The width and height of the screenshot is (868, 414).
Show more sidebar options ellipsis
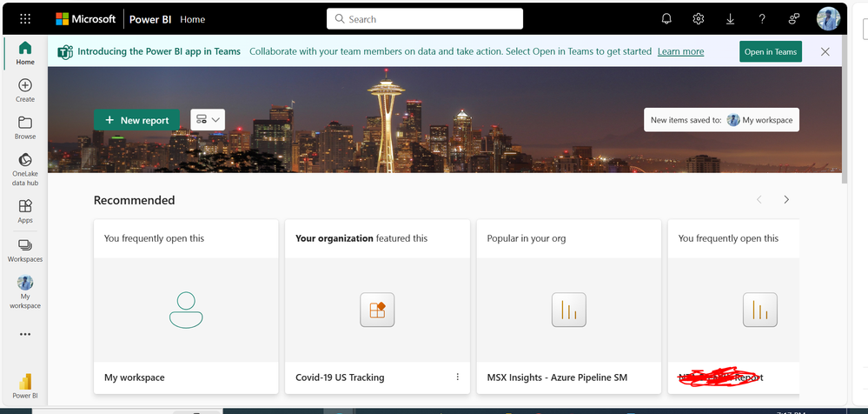(25, 334)
